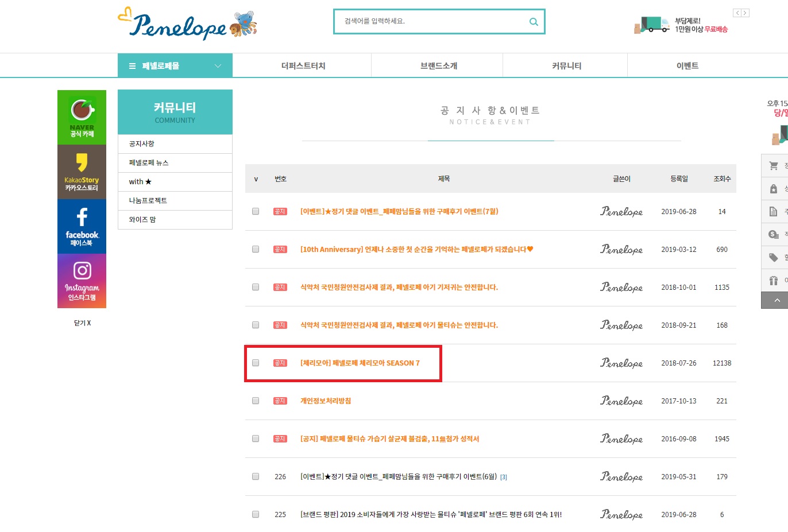This screenshot has width=788, height=532.
Task: Click the date 2018-07-26
Action: pyautogui.click(x=679, y=363)
